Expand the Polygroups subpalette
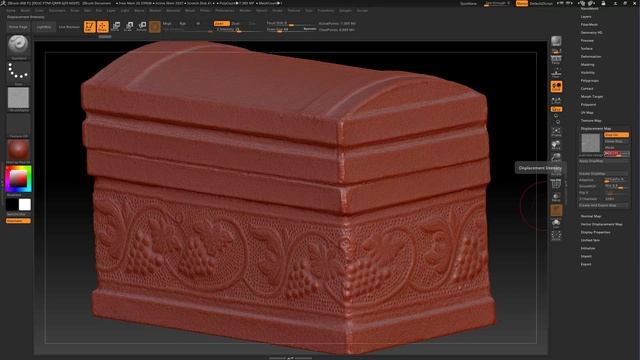640x360 pixels. (x=590, y=81)
